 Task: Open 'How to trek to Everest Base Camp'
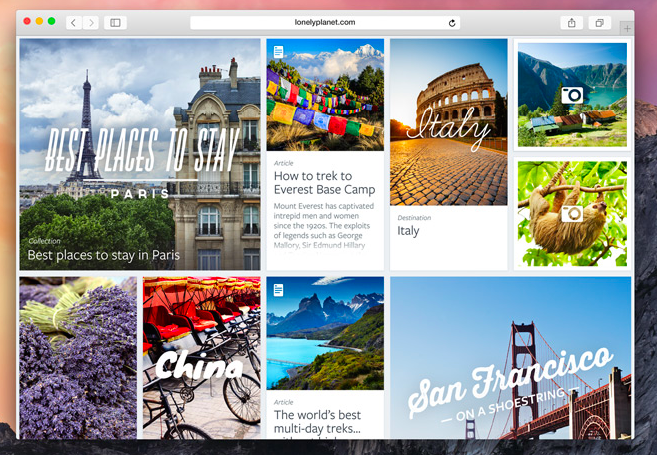coord(324,183)
